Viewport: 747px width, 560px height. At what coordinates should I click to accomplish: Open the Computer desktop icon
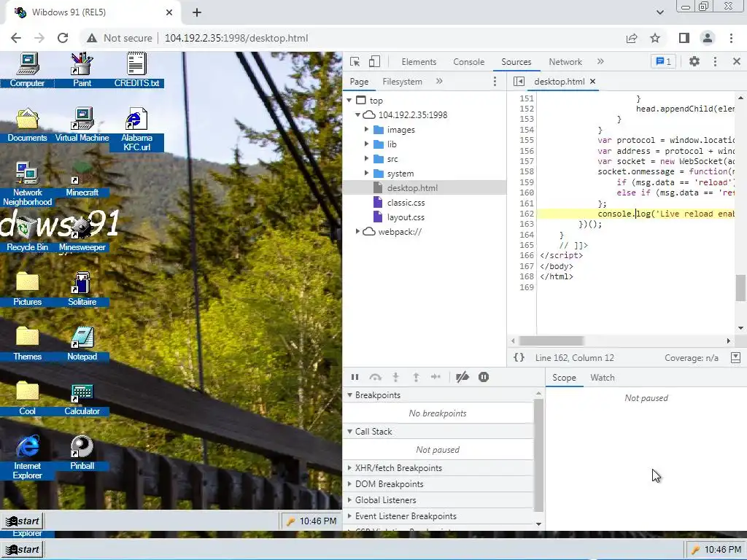pos(27,69)
